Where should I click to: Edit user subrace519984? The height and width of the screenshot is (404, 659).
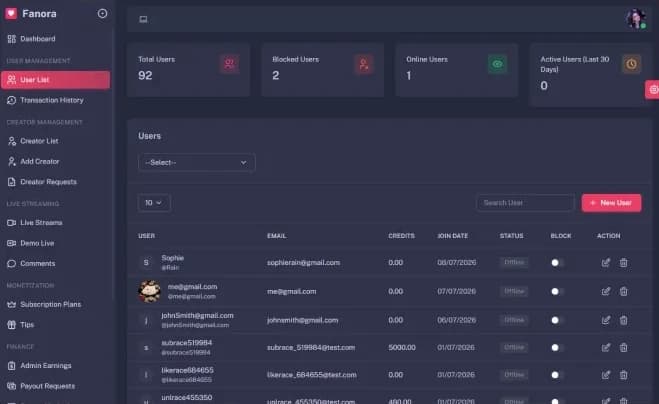tap(606, 348)
